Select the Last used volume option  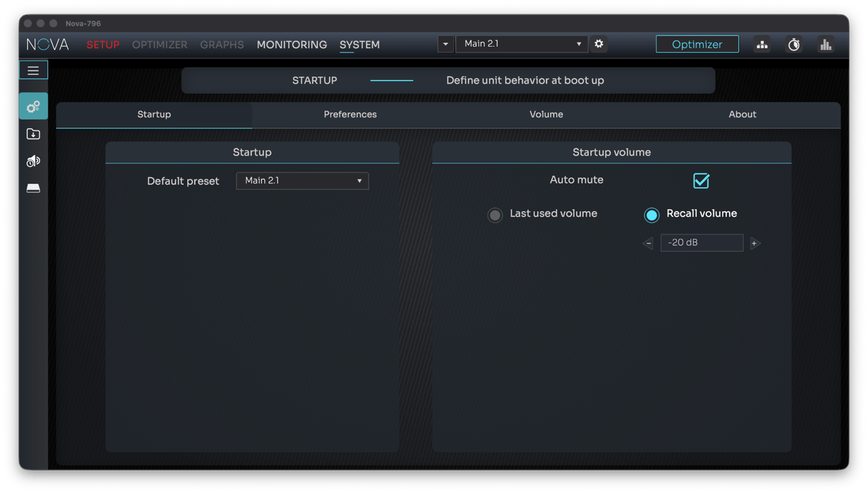(x=495, y=215)
